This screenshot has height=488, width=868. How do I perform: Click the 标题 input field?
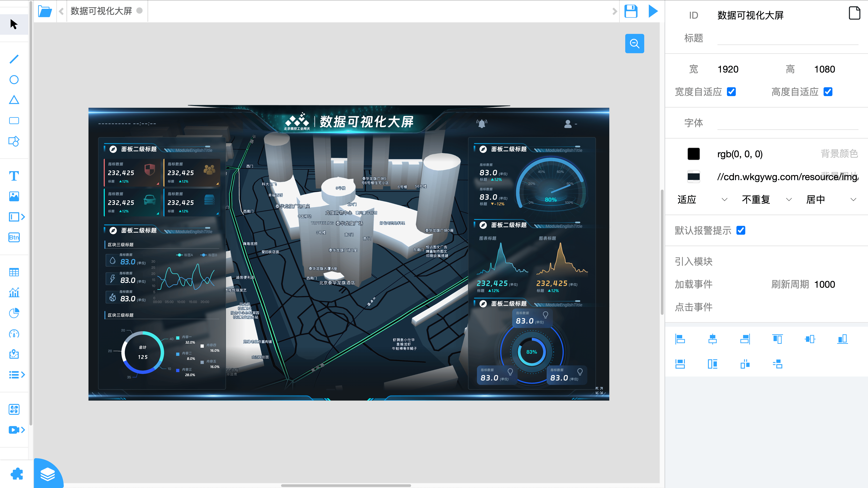(x=787, y=38)
